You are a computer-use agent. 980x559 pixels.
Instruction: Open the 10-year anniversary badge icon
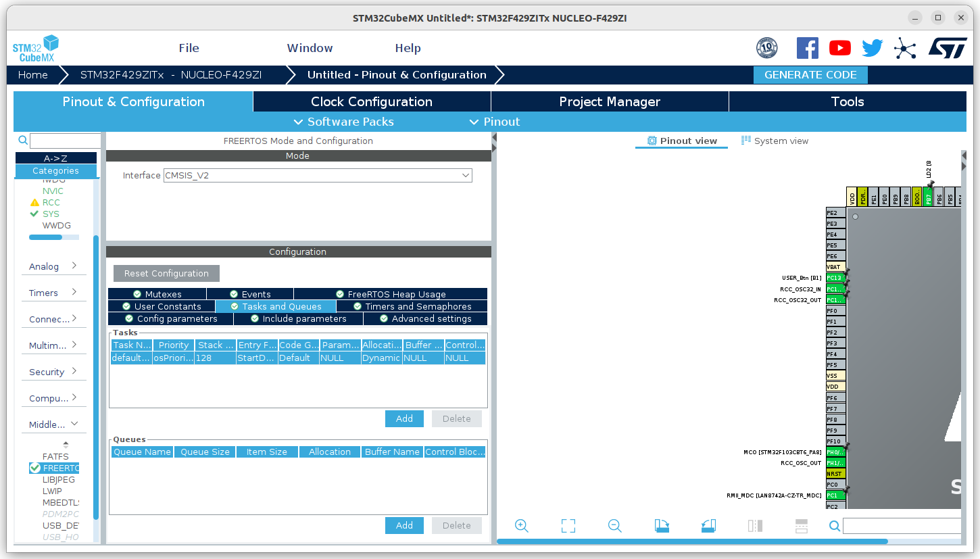[x=766, y=48]
